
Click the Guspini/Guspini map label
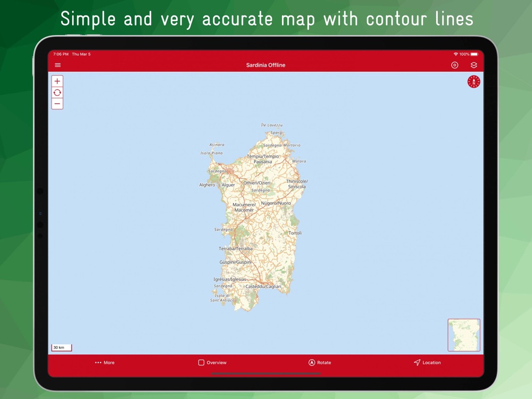click(236, 262)
